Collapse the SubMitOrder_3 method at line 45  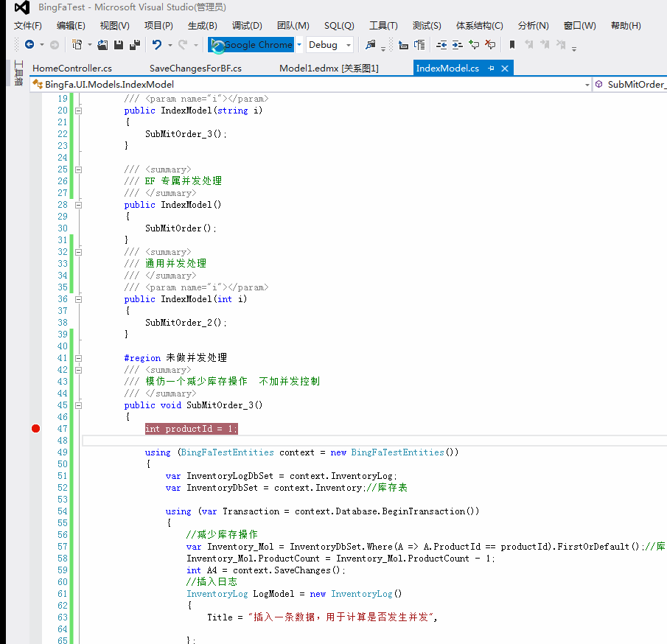point(78,405)
